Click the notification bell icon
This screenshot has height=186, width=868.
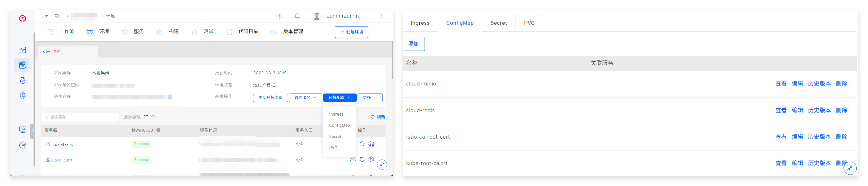pos(297,16)
